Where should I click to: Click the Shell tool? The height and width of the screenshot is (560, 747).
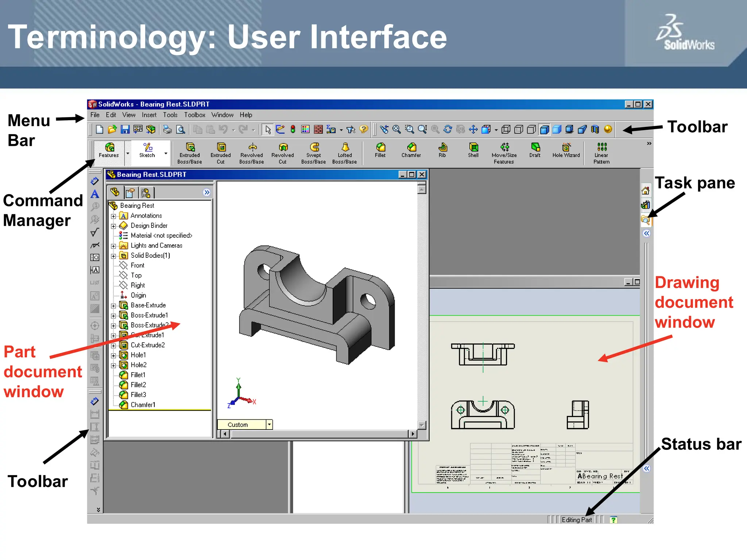tap(473, 150)
